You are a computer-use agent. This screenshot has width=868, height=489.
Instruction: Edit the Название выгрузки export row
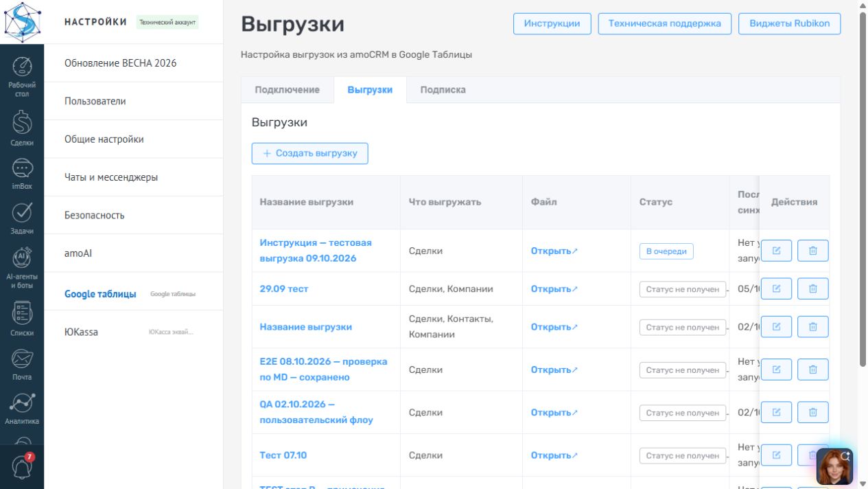coord(777,327)
